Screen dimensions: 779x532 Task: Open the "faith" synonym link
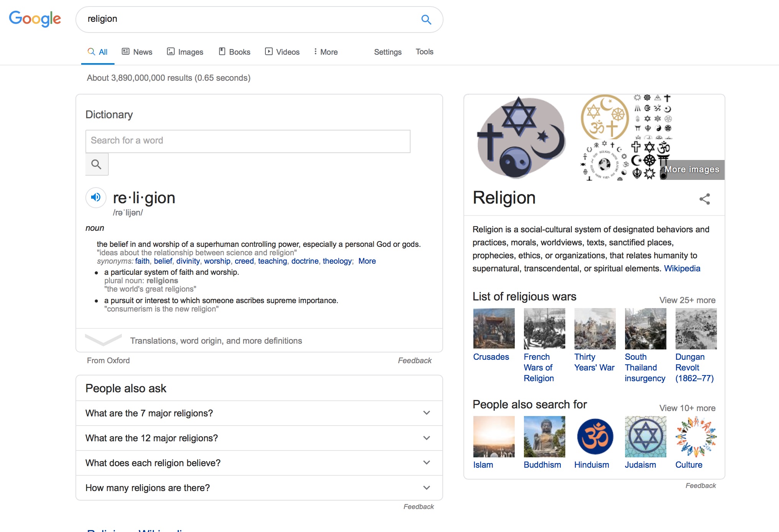(142, 261)
